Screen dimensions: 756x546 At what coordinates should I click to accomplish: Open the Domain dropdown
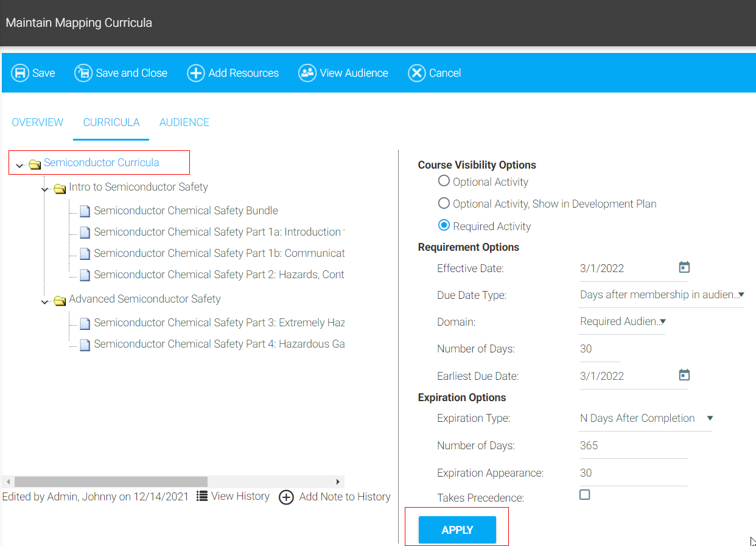(x=622, y=321)
